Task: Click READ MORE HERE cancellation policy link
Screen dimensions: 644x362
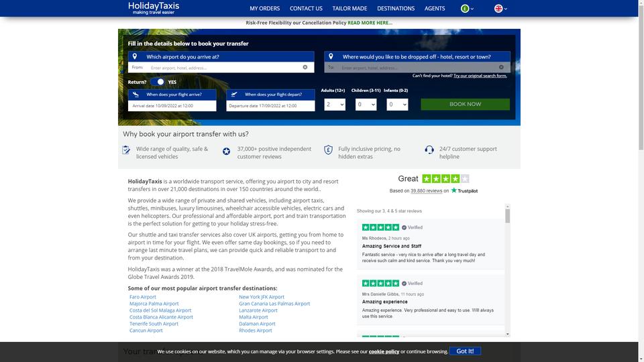Action: pos(370,23)
